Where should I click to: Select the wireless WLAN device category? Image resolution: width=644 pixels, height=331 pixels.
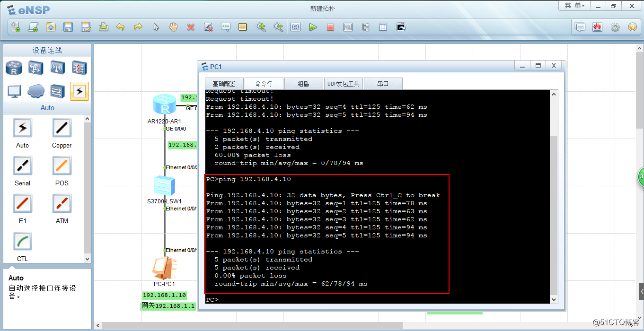point(58,68)
